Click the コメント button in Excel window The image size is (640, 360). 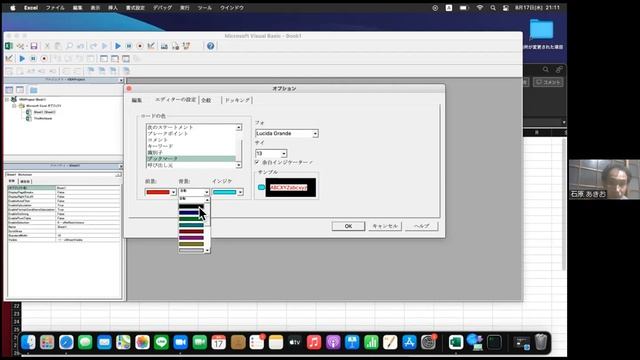click(548, 82)
